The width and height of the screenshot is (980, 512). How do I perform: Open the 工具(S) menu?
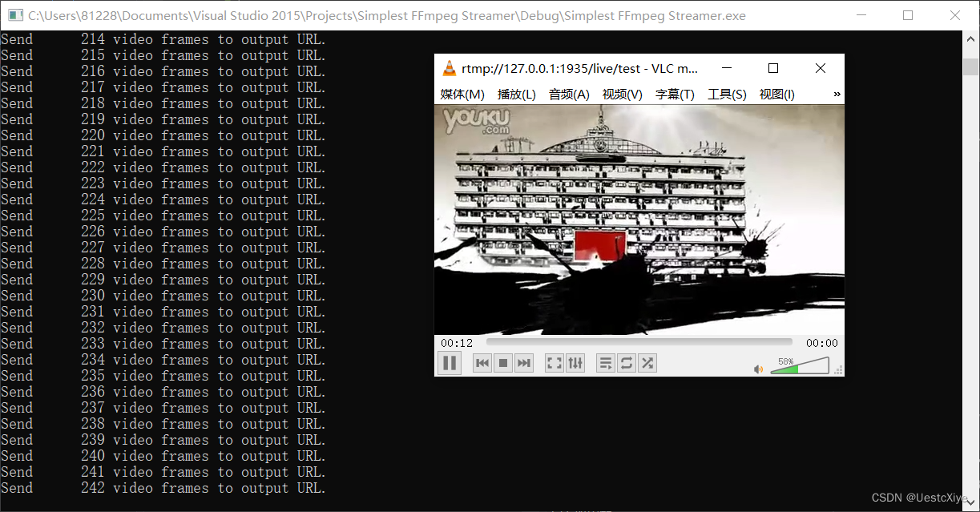pyautogui.click(x=727, y=95)
